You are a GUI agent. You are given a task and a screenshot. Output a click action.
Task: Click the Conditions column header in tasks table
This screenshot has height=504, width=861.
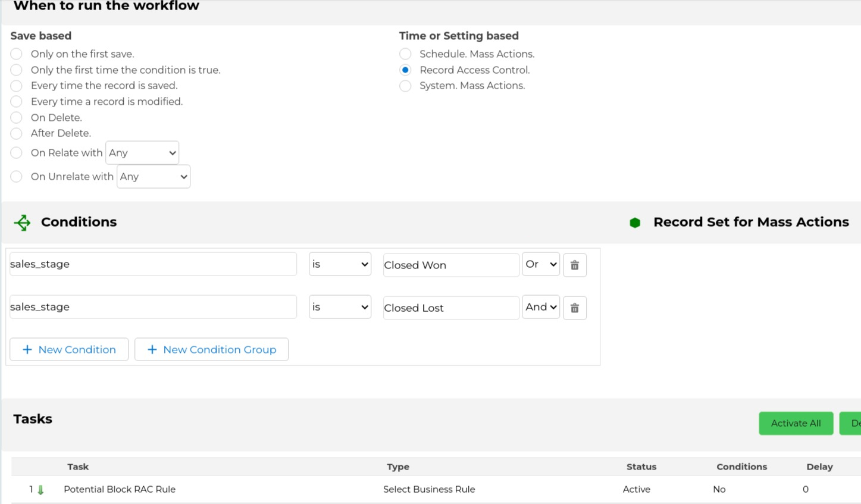point(741,467)
